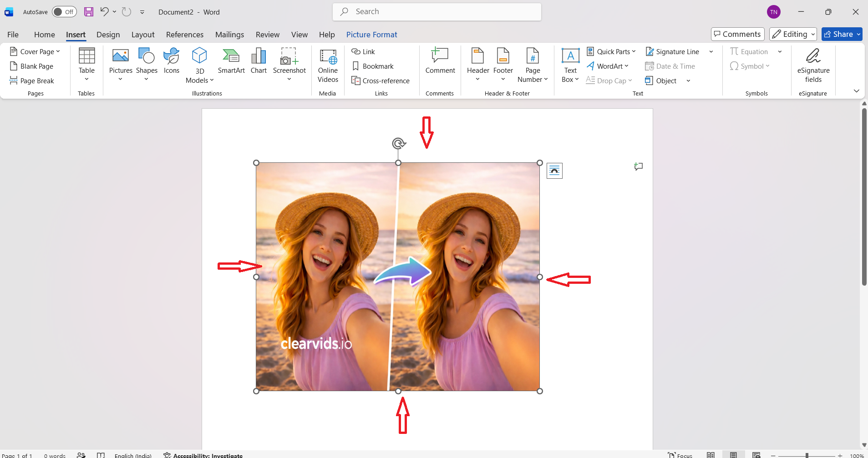The image size is (868, 458).
Task: Switch to Focus mode in the status bar
Action: click(x=680, y=455)
